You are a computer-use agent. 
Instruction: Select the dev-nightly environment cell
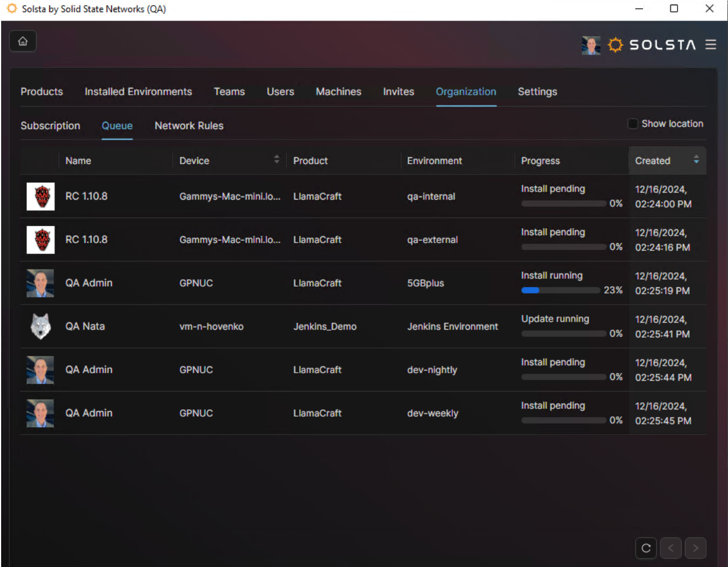point(432,370)
